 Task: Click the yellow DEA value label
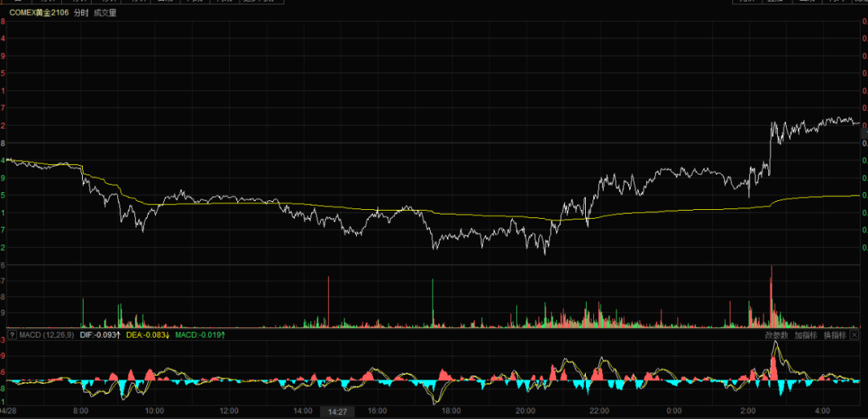[148, 335]
